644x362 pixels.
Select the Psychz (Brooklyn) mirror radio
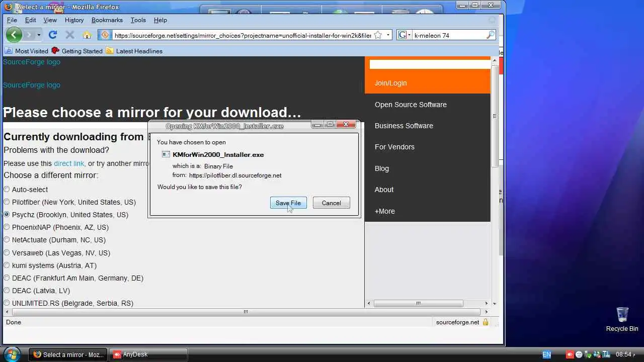tap(7, 215)
